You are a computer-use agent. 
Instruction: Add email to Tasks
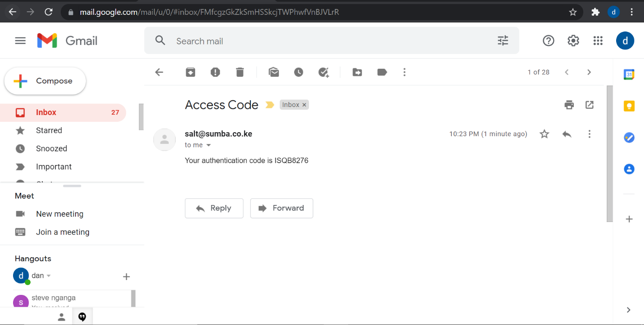323,72
